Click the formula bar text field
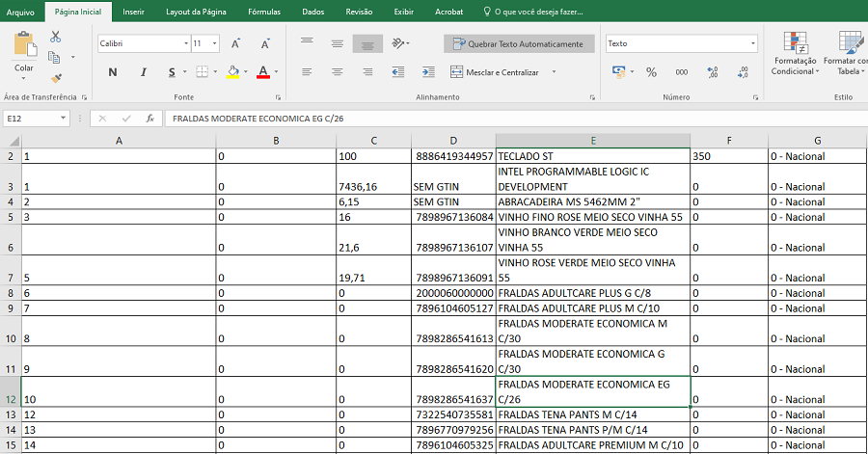 coord(515,119)
